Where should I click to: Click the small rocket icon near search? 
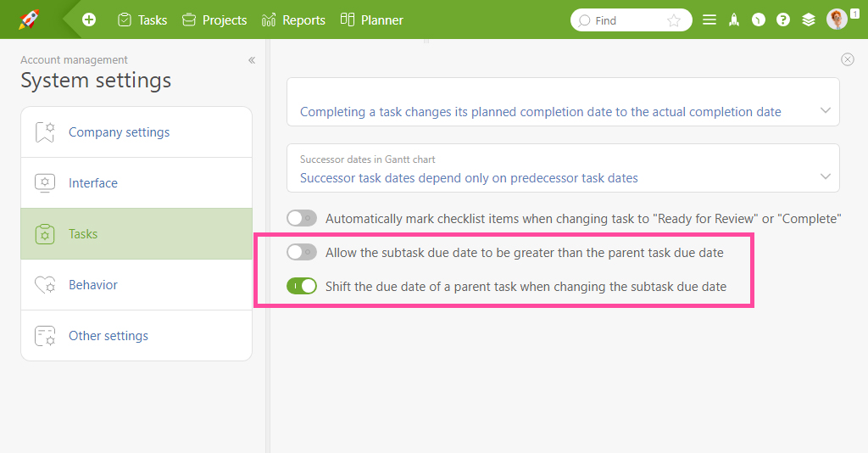(734, 20)
